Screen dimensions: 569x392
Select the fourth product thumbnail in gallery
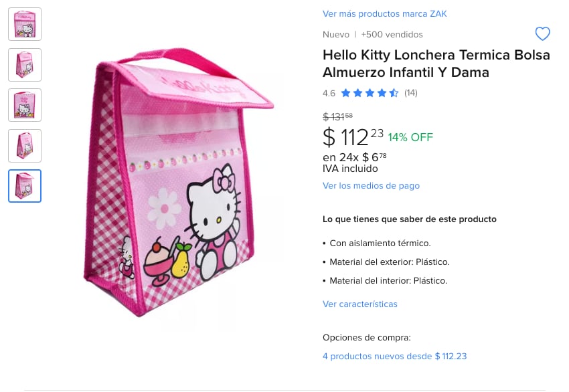point(25,146)
